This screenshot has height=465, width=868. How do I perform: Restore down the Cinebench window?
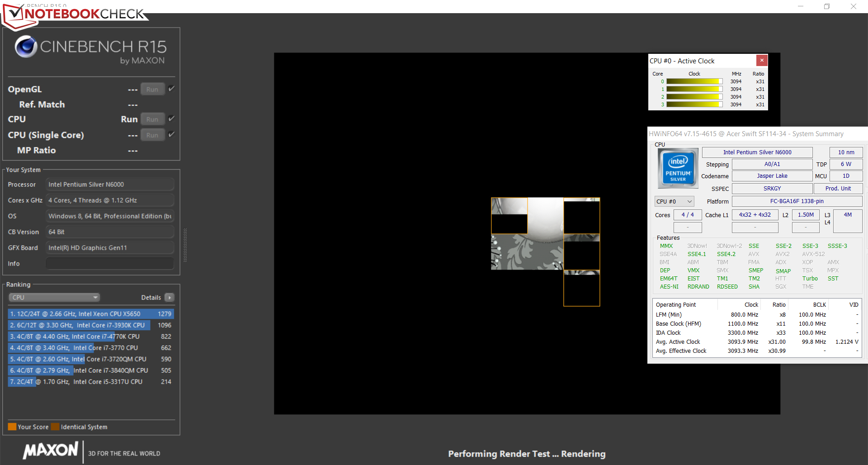(x=827, y=6)
